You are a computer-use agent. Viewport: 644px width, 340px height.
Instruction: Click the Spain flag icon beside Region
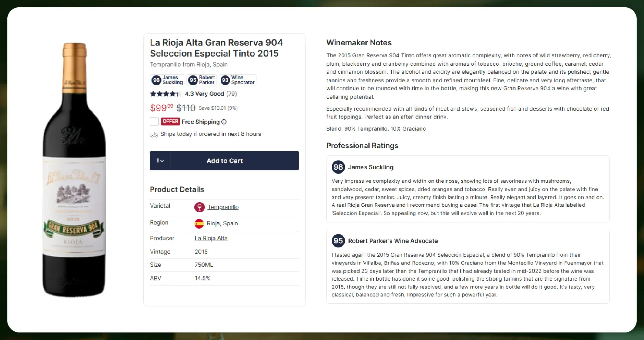pyautogui.click(x=199, y=223)
